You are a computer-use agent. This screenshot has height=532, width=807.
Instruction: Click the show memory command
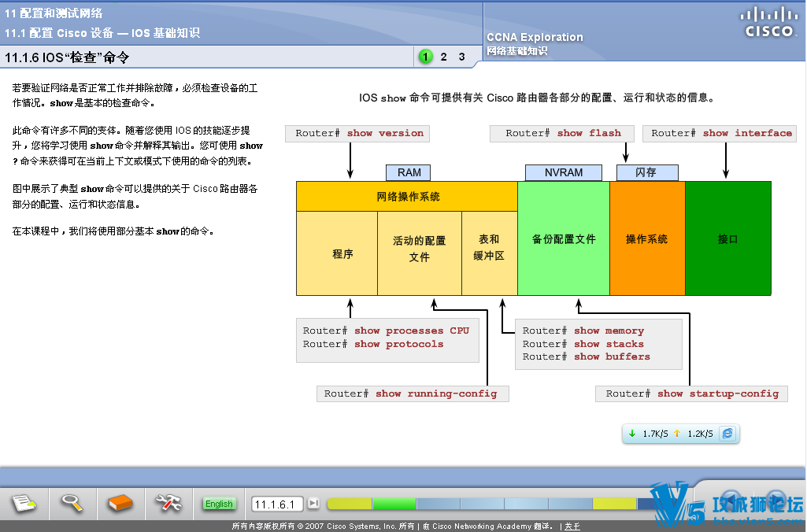(583, 331)
